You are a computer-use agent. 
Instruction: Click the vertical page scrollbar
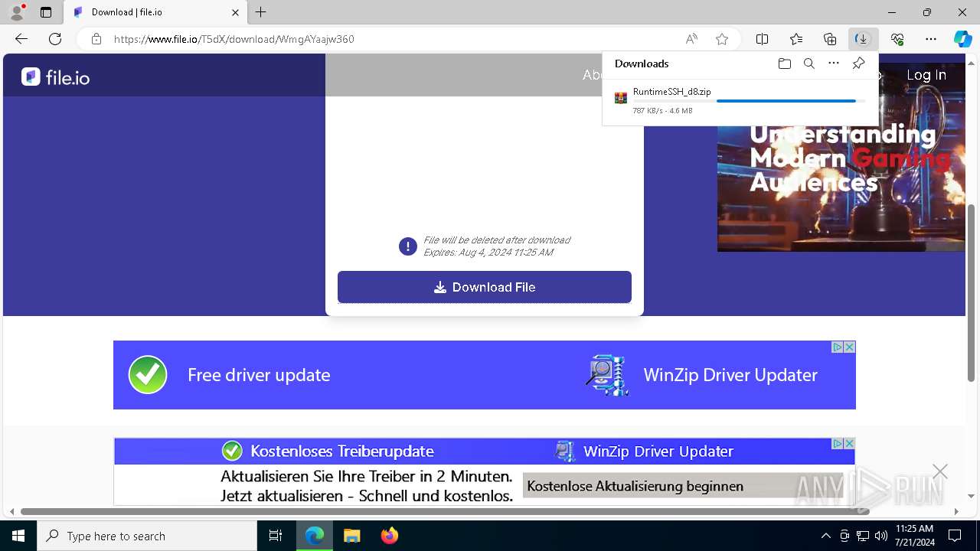[x=972, y=293]
